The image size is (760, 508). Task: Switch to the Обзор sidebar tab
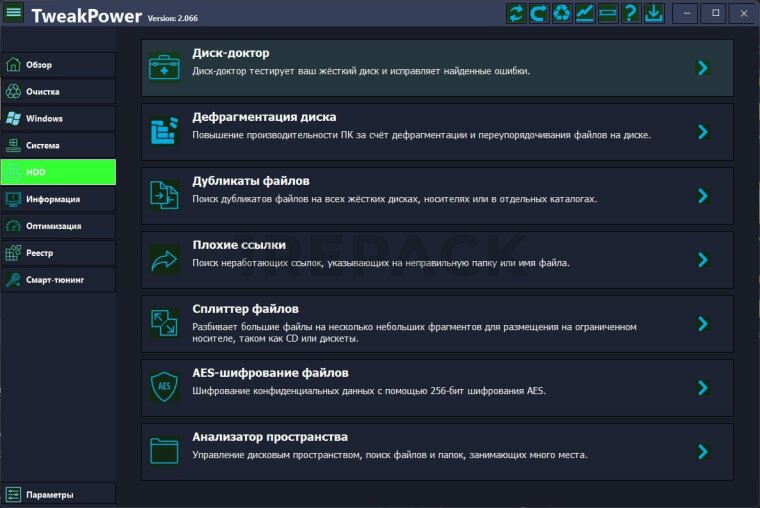(58, 65)
